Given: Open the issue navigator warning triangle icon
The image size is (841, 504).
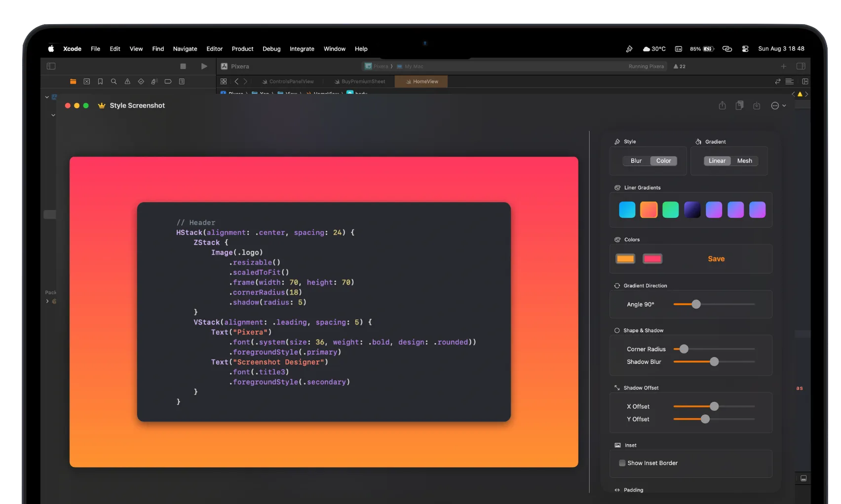Looking at the screenshot, I should 127,81.
